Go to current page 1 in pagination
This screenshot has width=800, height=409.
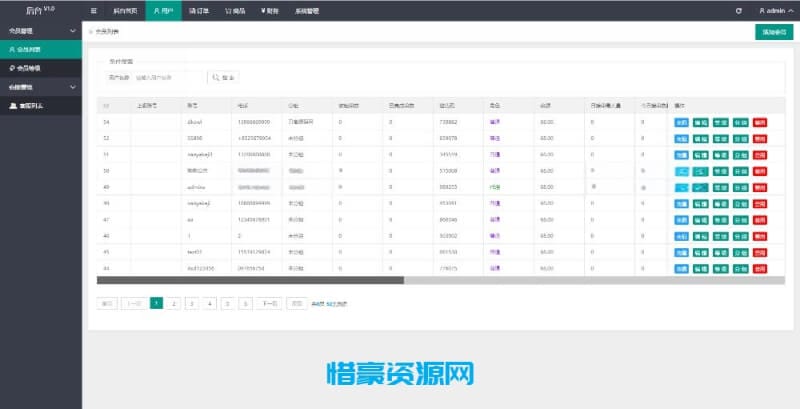tap(157, 303)
